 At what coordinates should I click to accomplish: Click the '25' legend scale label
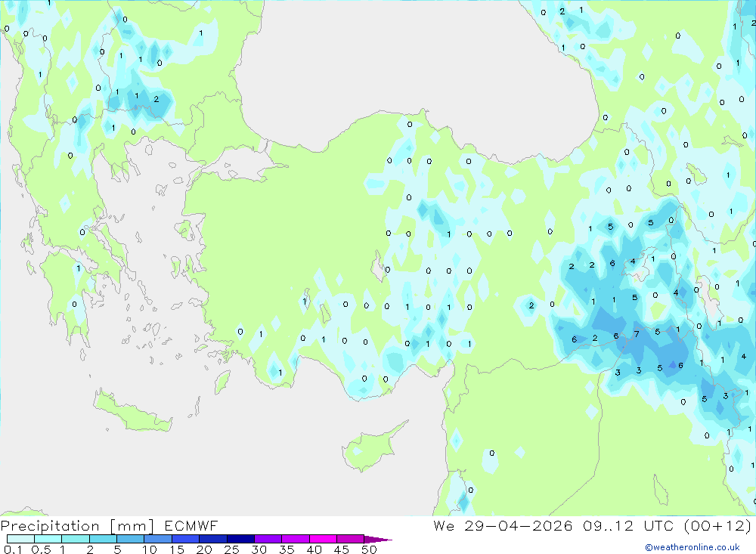click(x=232, y=549)
